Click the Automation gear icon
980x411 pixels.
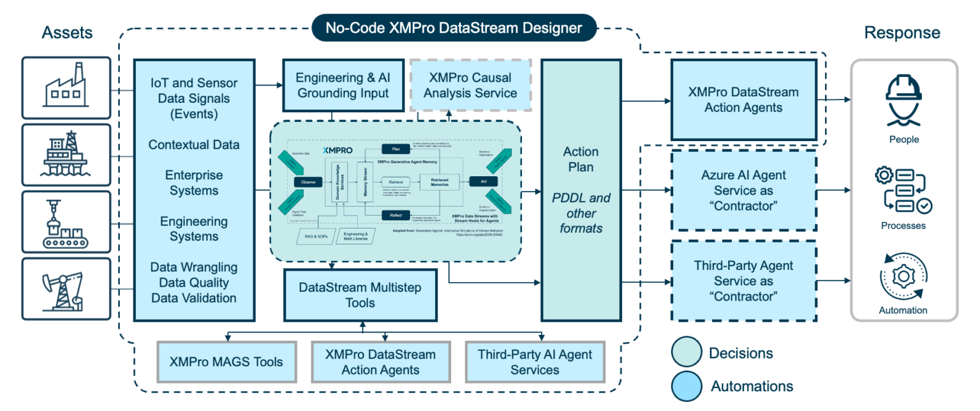tap(903, 278)
